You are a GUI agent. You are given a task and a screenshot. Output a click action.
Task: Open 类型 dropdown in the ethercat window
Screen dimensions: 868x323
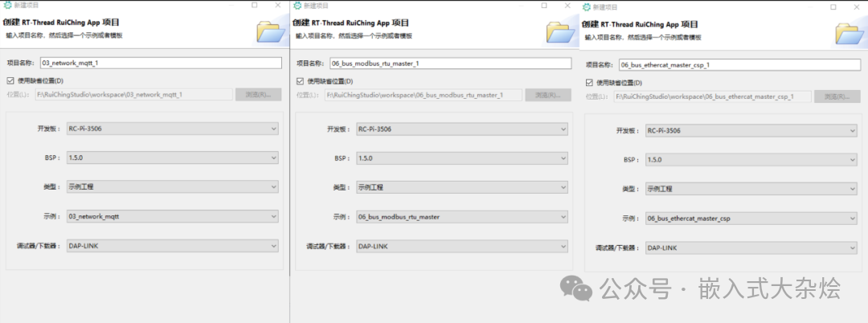751,189
